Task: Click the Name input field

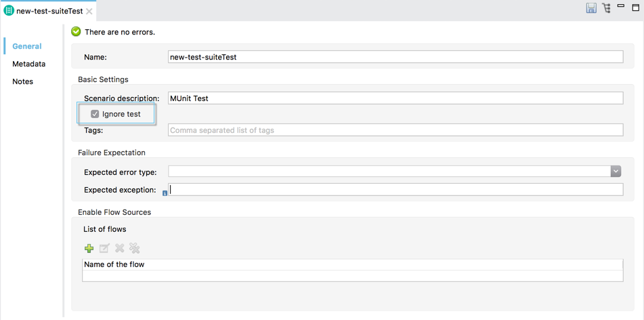Action: [395, 58]
